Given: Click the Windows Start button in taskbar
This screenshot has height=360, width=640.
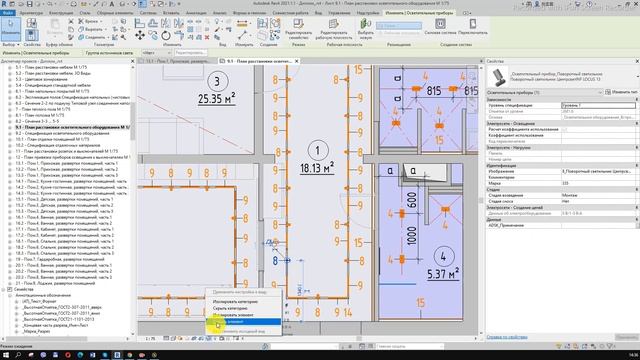Looking at the screenshot, I should point(6,355).
